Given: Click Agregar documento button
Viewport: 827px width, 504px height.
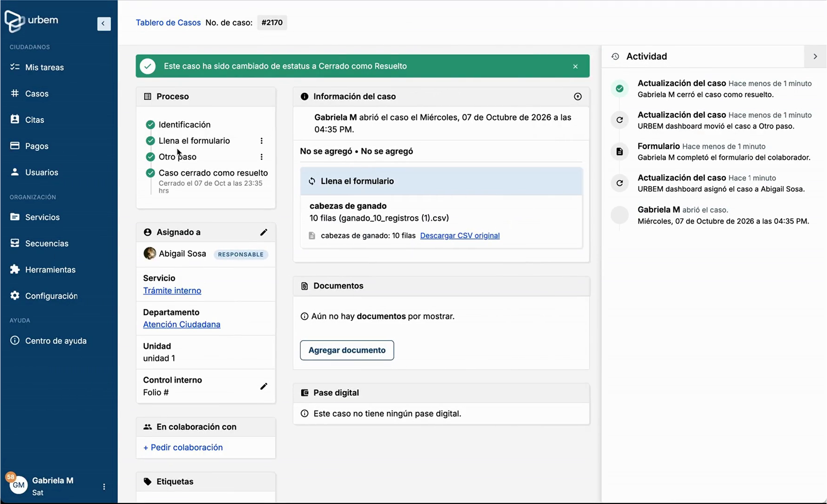Looking at the screenshot, I should [347, 350].
